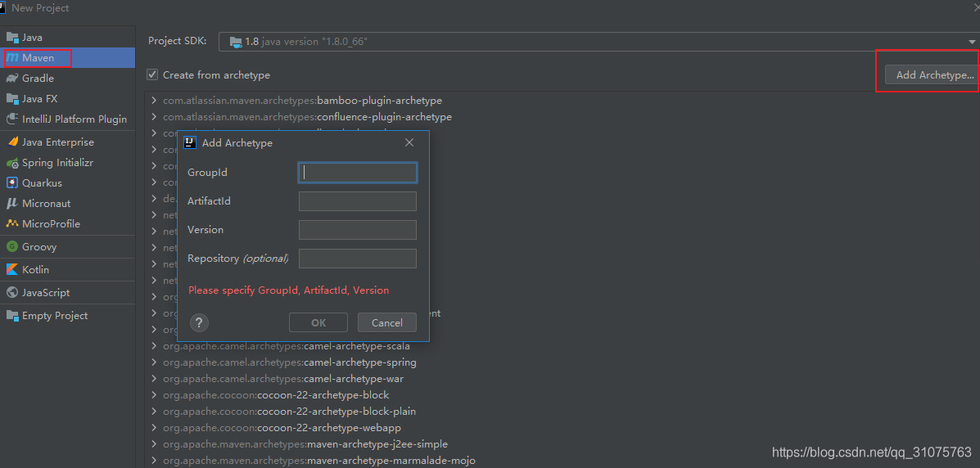Select the Java project type

pyautogui.click(x=67, y=38)
